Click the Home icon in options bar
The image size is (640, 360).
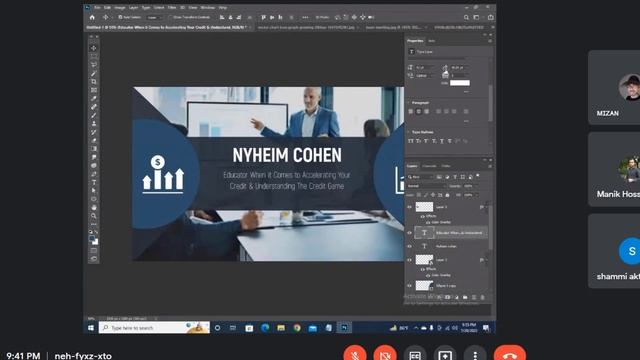point(92,18)
